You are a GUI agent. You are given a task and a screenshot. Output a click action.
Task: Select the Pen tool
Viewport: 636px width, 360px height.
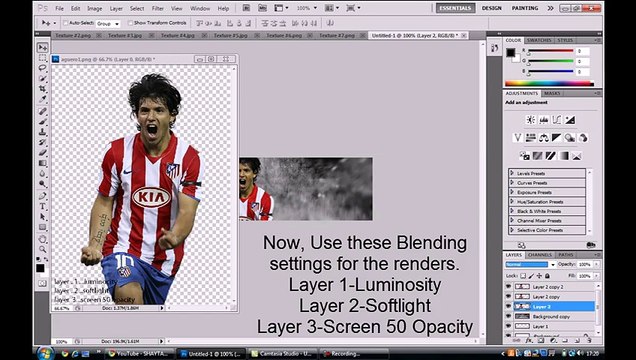[x=42, y=196]
